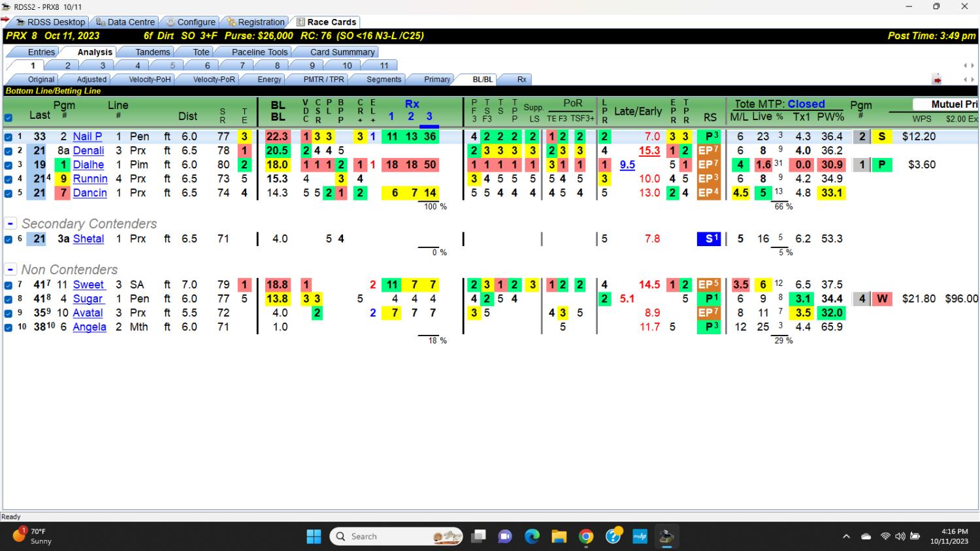Open the Denali horse link
Screen dimensions: 980x551
click(x=88, y=151)
